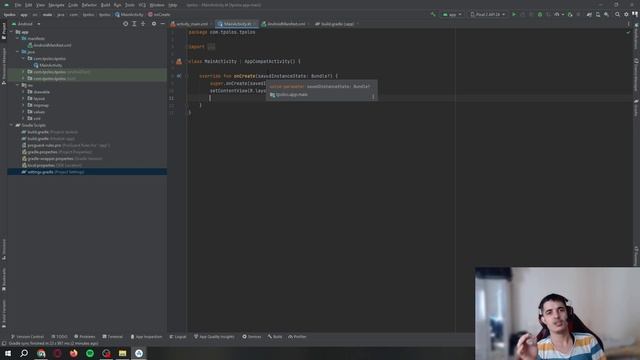
Task: Open the Problems tool window
Action: (x=84, y=337)
